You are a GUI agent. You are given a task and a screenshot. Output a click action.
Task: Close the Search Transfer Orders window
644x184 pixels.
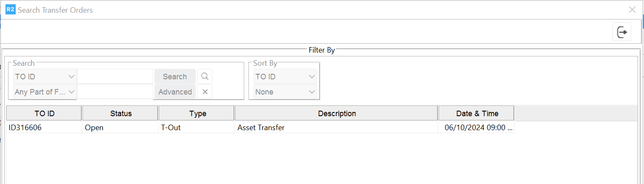click(632, 10)
